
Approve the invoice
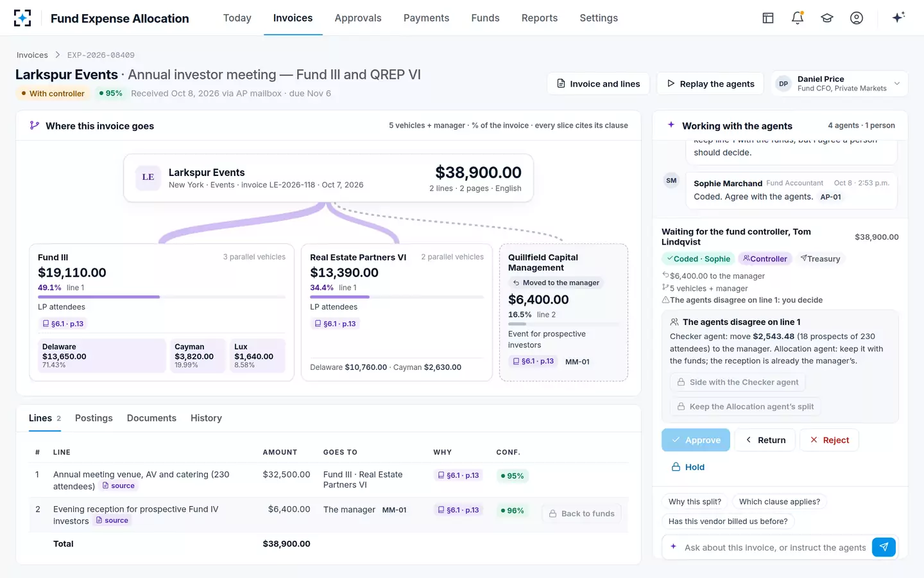696,440
